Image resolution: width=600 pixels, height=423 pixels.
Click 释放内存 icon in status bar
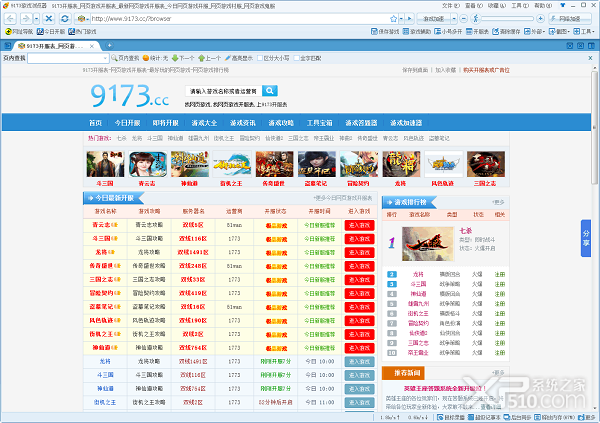point(554,417)
